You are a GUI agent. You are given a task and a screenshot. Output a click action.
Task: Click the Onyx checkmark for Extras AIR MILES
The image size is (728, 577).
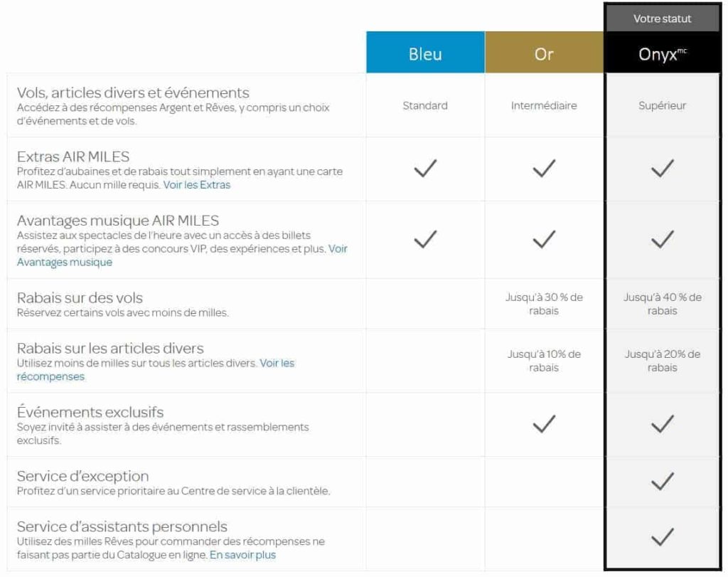[662, 169]
